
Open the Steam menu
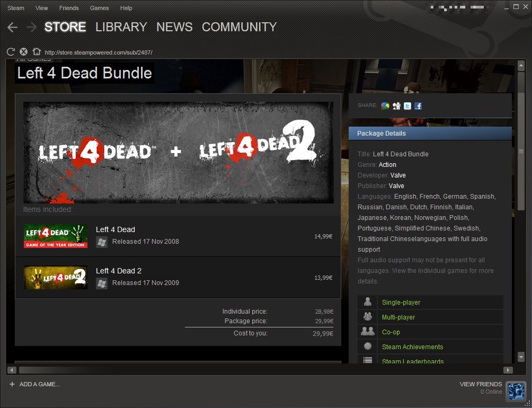coord(15,8)
